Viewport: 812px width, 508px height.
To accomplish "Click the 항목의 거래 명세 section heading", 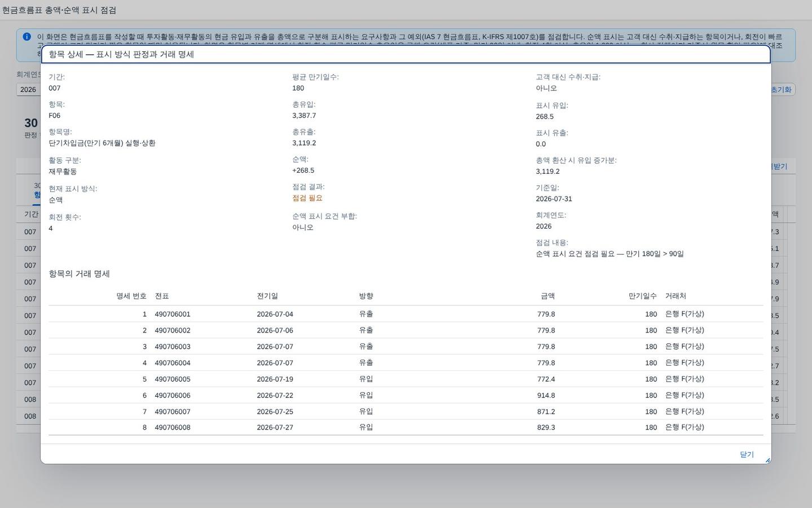I will point(79,274).
